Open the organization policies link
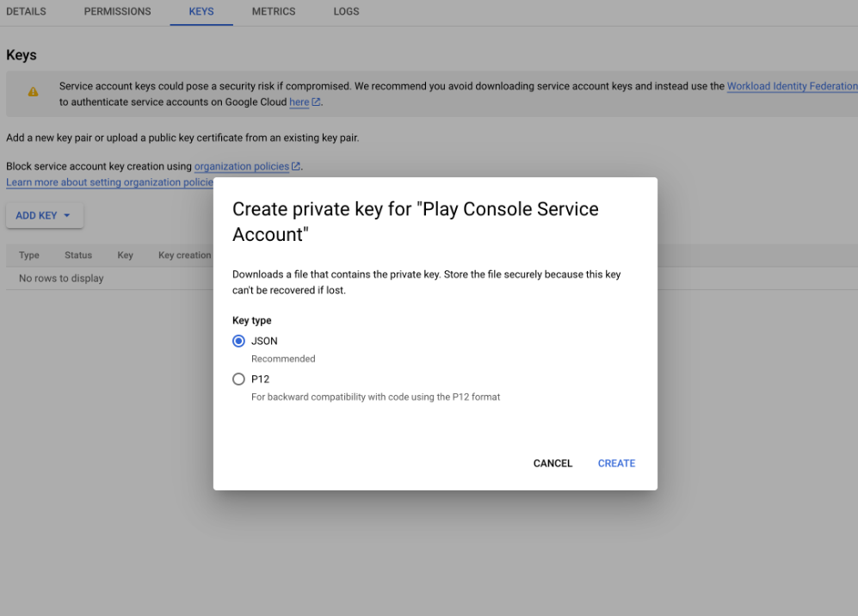The width and height of the screenshot is (858, 616). [242, 166]
